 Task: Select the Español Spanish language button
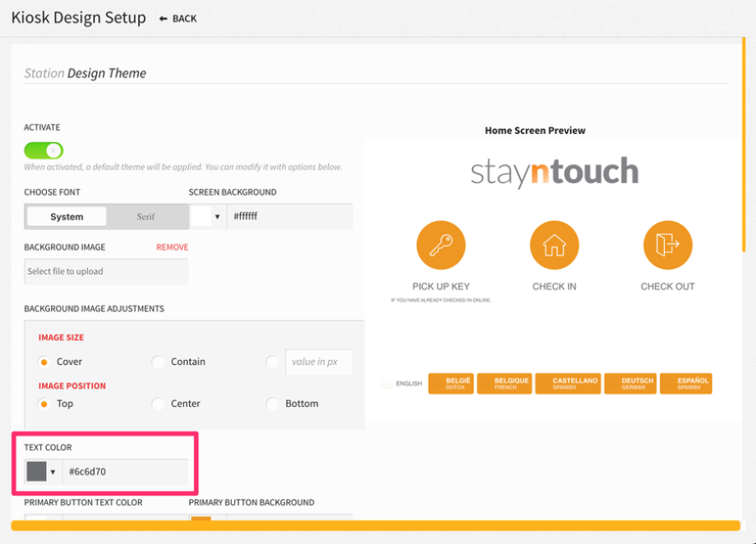tap(685, 384)
